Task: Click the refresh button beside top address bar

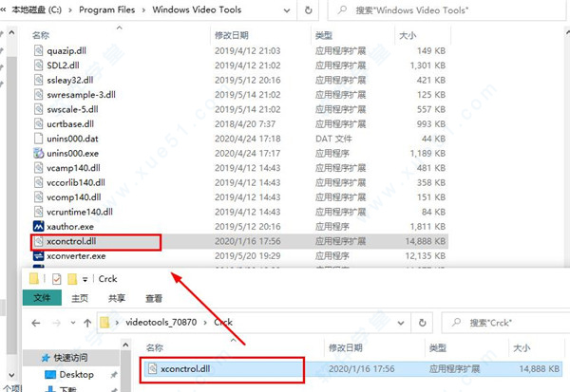Action: (x=308, y=10)
